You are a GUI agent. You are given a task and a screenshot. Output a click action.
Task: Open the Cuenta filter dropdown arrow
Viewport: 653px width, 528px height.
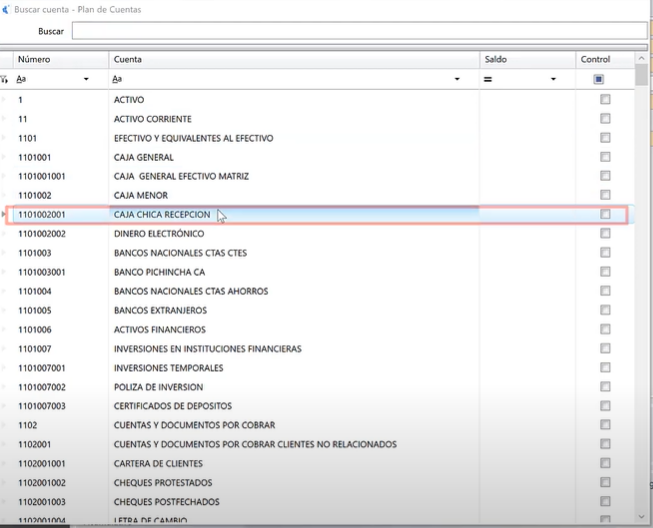457,79
